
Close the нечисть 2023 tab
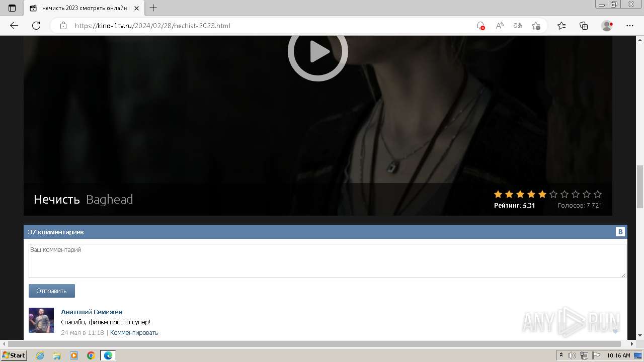coord(136,8)
